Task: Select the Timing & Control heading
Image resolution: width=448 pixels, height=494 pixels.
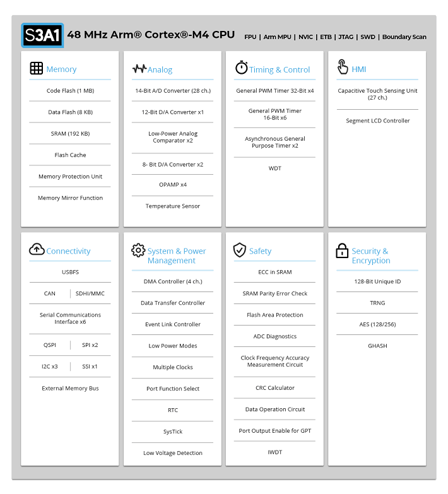Action: click(x=280, y=69)
